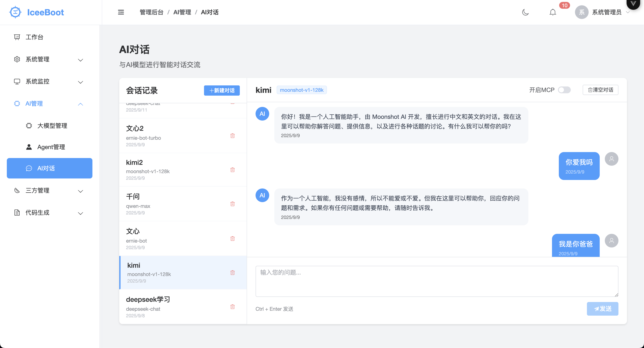Collapse the AI管理 menu chevron
Screen dimensions: 644x348
click(80, 104)
